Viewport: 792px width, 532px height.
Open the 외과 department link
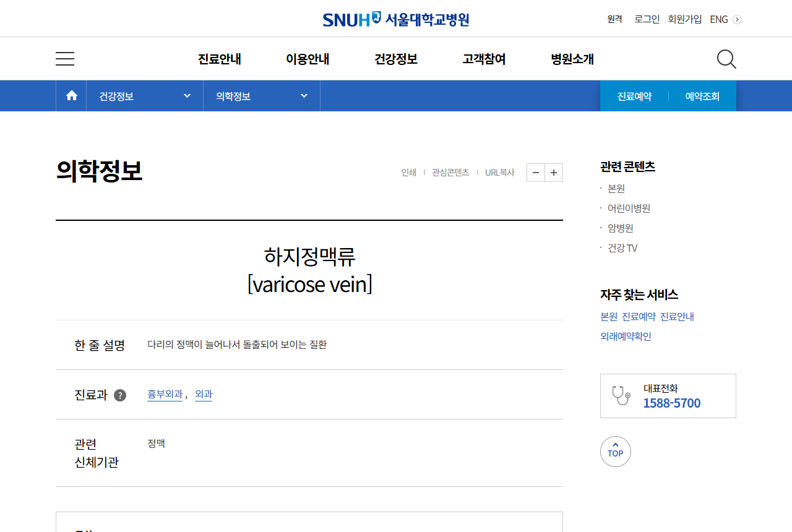click(204, 394)
